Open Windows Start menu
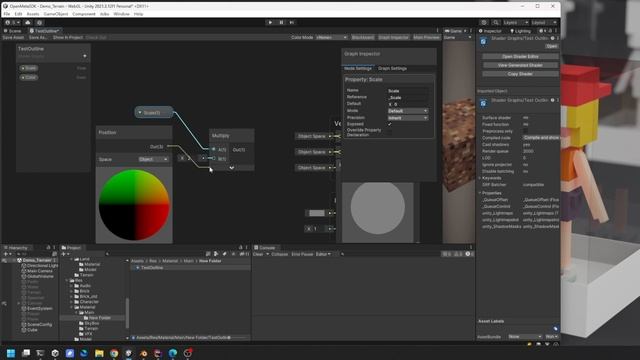Image resolution: width=640 pixels, height=360 pixels. [11, 353]
